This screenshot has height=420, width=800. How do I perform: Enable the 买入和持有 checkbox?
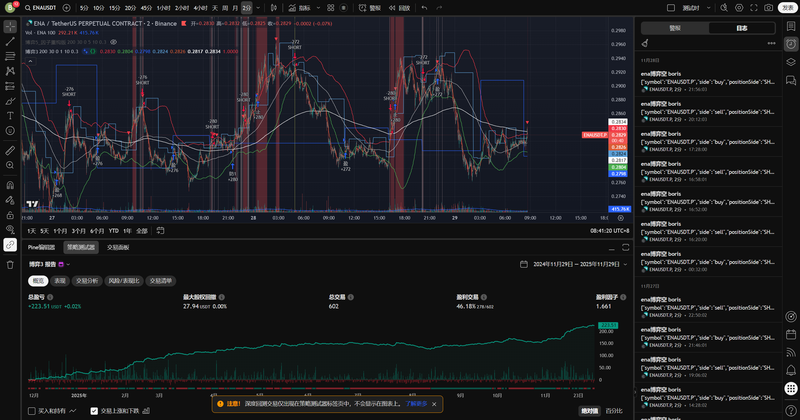click(32, 410)
